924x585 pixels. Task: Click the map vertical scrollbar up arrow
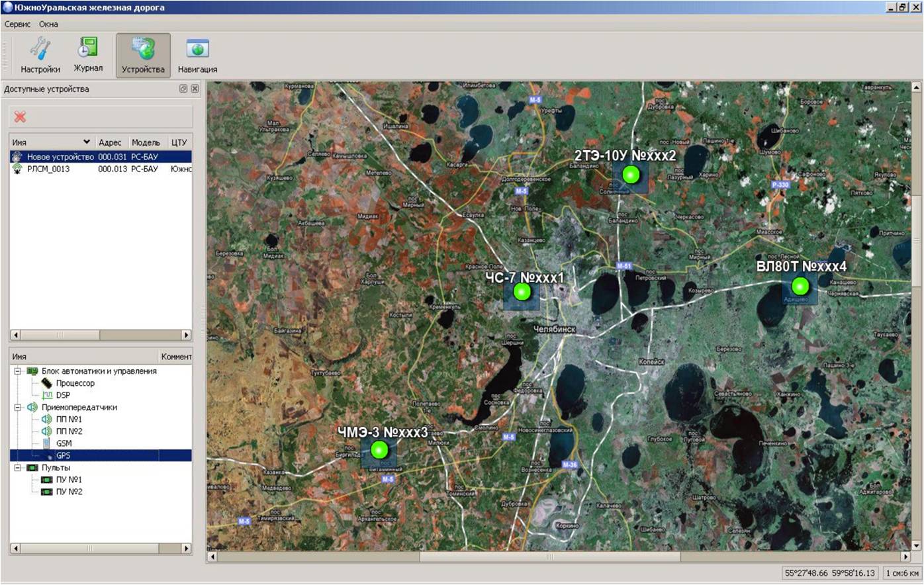click(x=917, y=87)
